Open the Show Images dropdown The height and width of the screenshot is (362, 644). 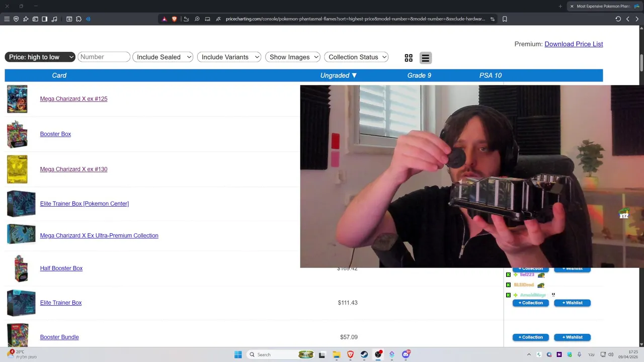click(x=293, y=57)
